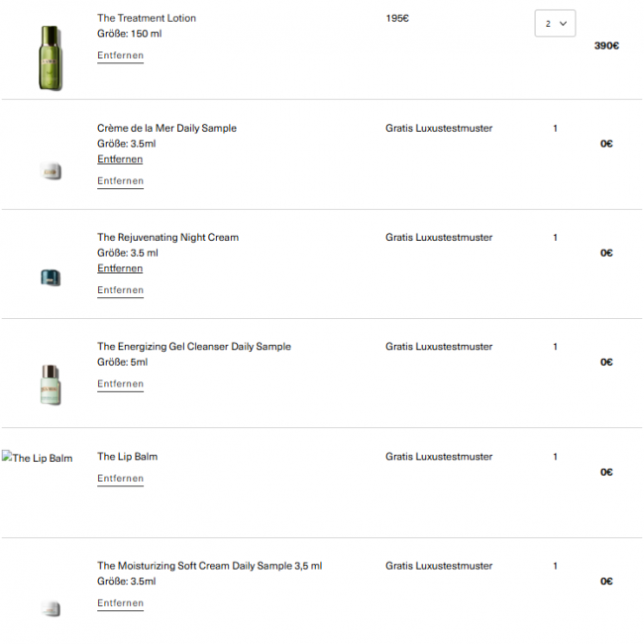Remove The Treatment Lotion via Entfernen

pyautogui.click(x=120, y=55)
